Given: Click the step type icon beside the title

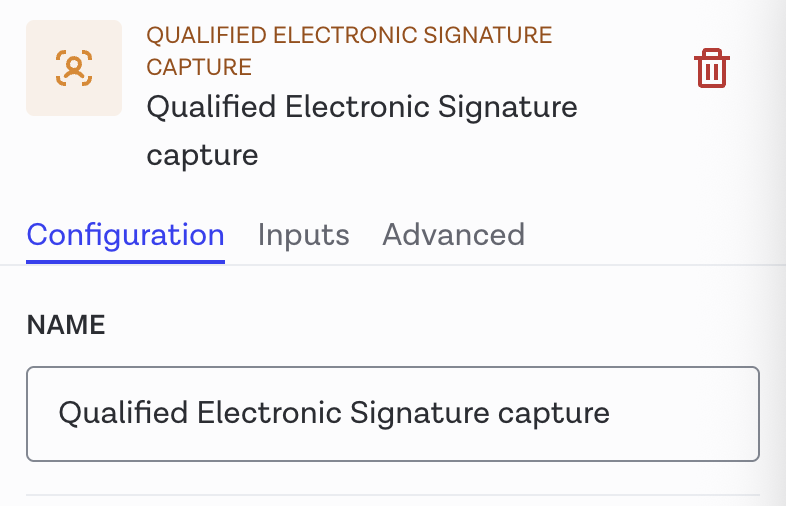Looking at the screenshot, I should [73, 68].
